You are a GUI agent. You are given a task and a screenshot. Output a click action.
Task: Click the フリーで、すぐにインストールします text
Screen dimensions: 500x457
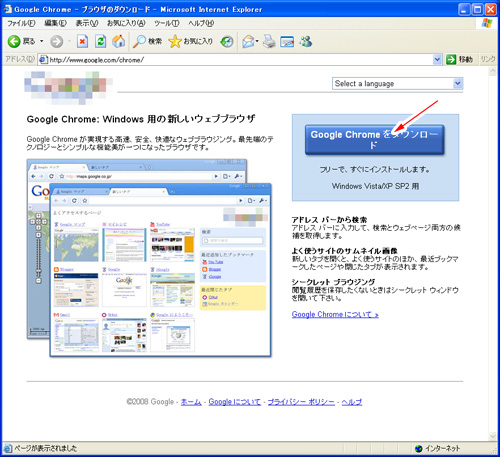coord(375,170)
